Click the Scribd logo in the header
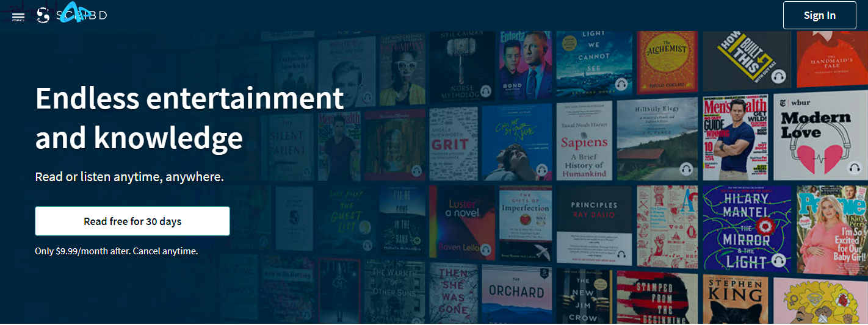 click(71, 15)
